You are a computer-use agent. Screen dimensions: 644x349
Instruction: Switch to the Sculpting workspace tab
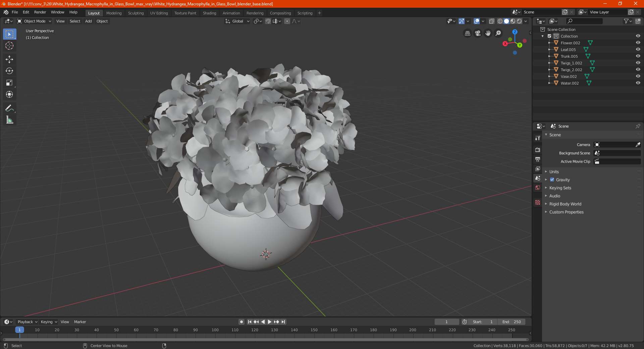[x=136, y=13]
